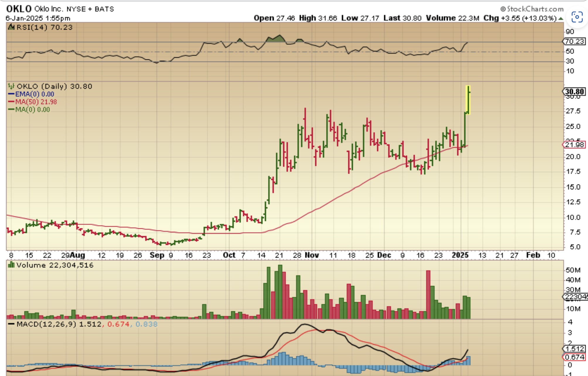Screen dimensions: 588x376
Task: Click the 21.98 moving average axis tag
Action: click(574, 145)
